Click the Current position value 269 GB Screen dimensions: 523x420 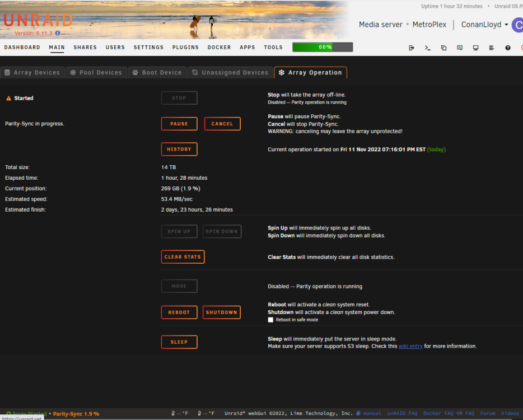pyautogui.click(x=180, y=189)
